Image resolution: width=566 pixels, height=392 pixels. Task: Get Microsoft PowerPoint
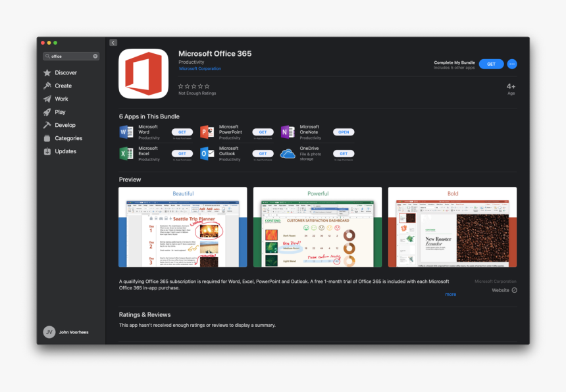pyautogui.click(x=263, y=132)
